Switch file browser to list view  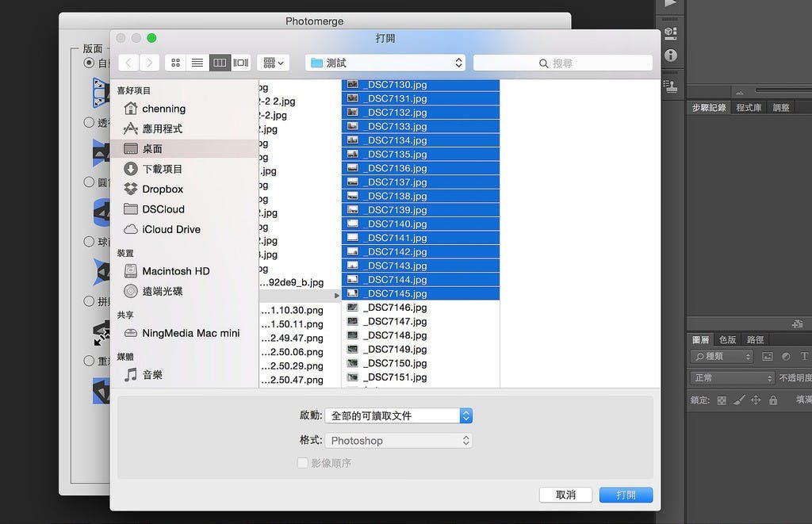[197, 63]
